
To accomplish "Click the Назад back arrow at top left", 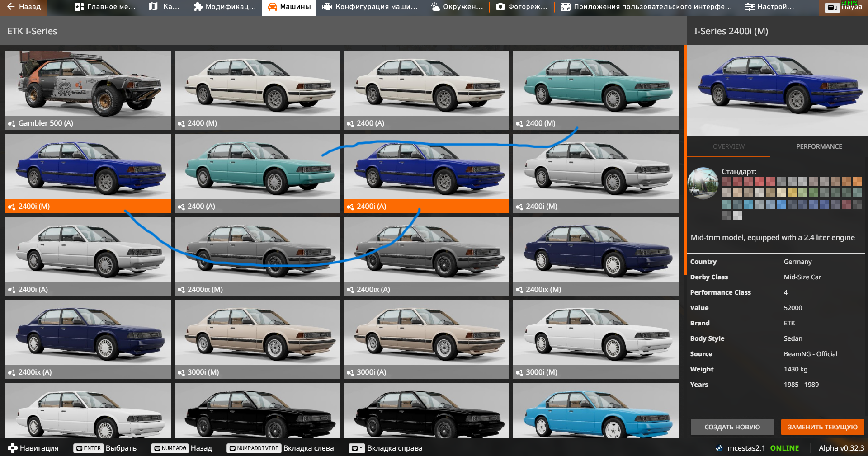I will tap(24, 7).
